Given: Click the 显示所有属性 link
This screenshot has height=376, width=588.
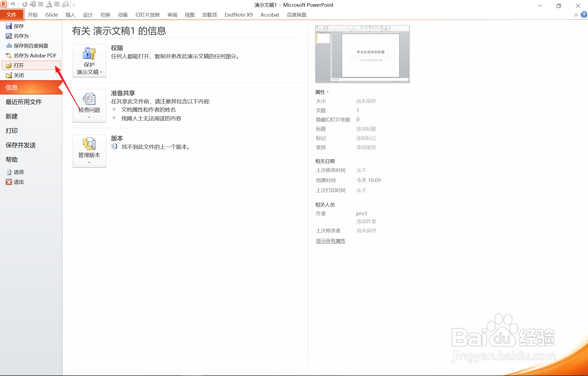Looking at the screenshot, I should pos(330,241).
